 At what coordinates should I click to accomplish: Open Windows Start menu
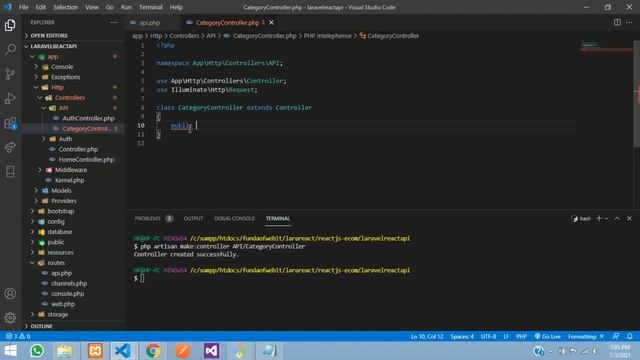[x=11, y=351]
